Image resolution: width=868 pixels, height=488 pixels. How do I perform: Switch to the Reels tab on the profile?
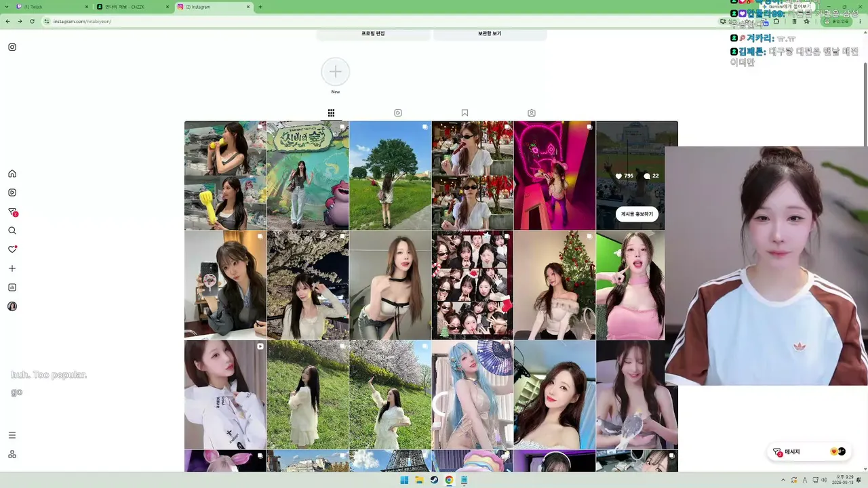(x=398, y=113)
